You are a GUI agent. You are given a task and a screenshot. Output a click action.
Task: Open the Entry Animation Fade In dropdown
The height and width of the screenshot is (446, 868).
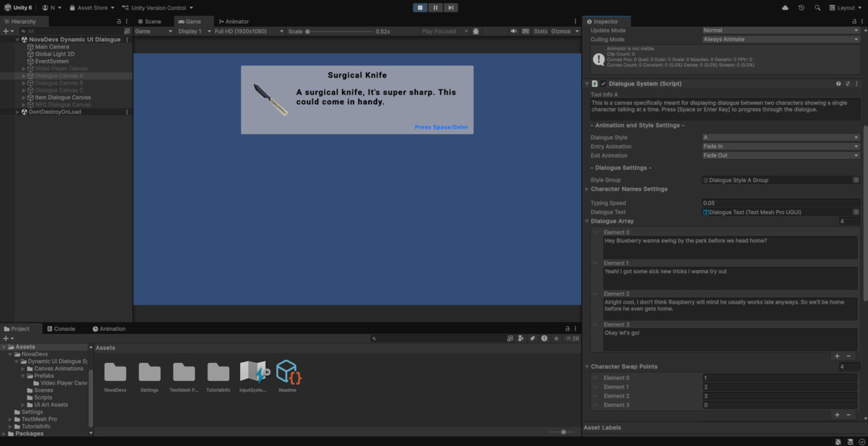pos(780,146)
